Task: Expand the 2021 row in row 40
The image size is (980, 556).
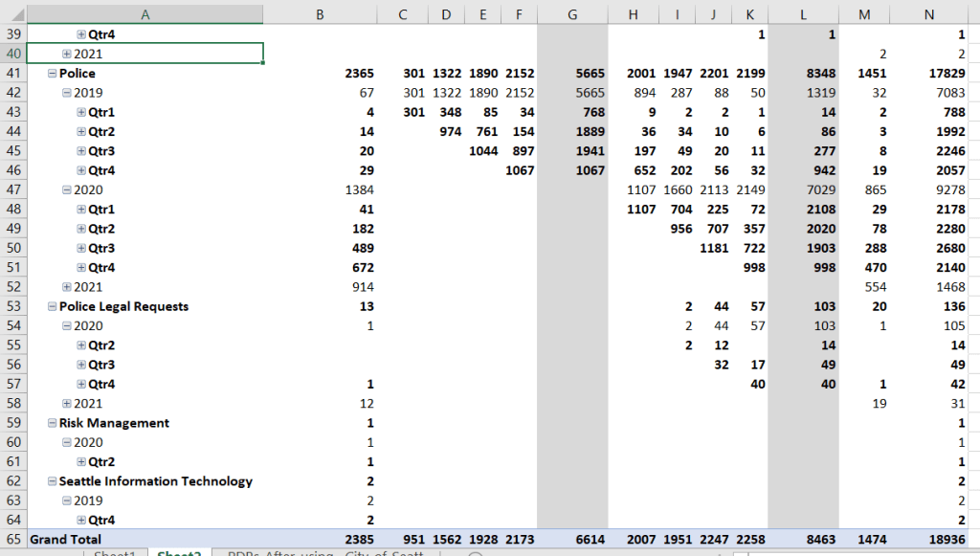Action: [x=67, y=54]
